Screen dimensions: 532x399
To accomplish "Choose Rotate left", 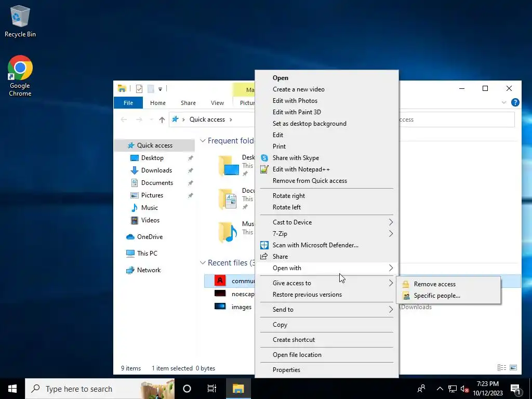I will coord(287,207).
